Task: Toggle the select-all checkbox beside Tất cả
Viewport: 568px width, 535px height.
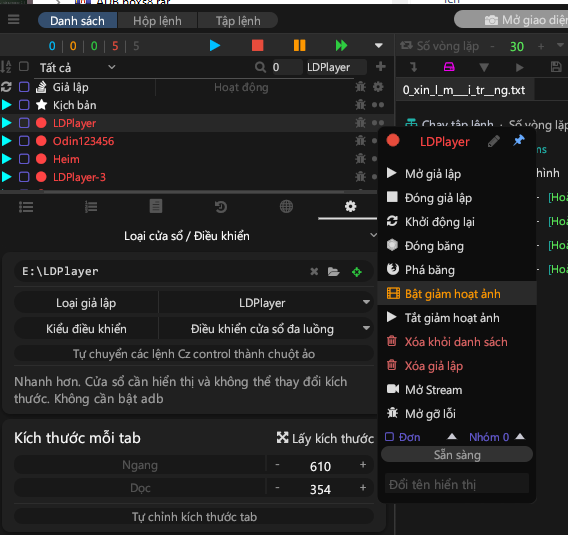Action: point(24,67)
